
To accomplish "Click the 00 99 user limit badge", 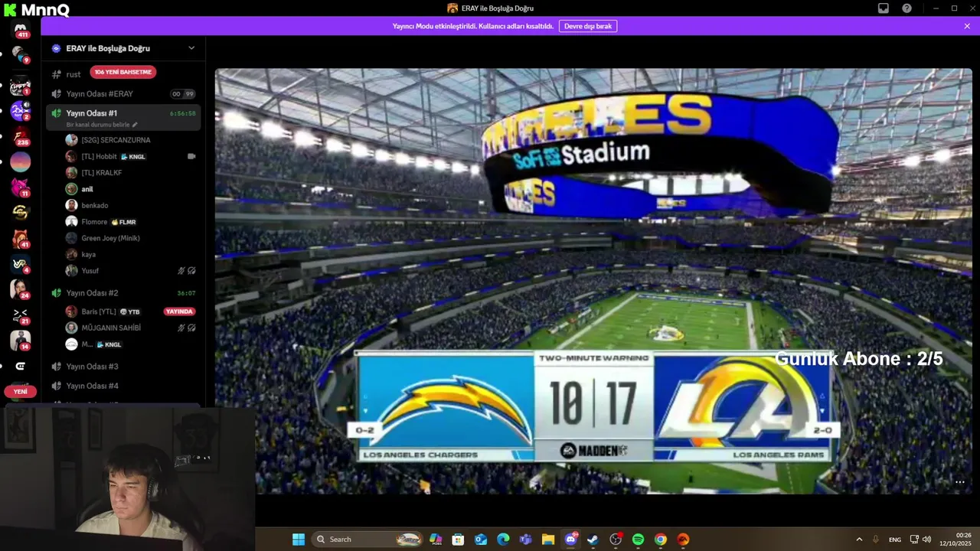I will coord(183,94).
